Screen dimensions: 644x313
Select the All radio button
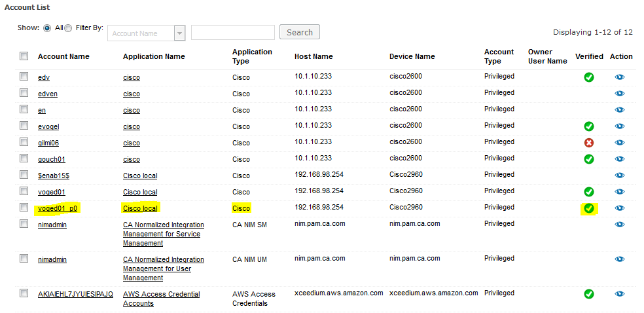click(x=47, y=29)
